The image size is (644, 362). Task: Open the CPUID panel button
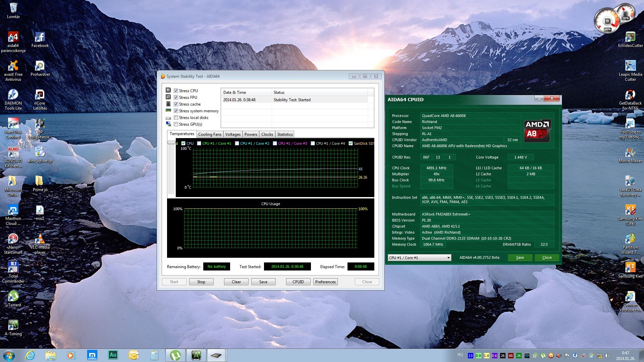coord(298,282)
